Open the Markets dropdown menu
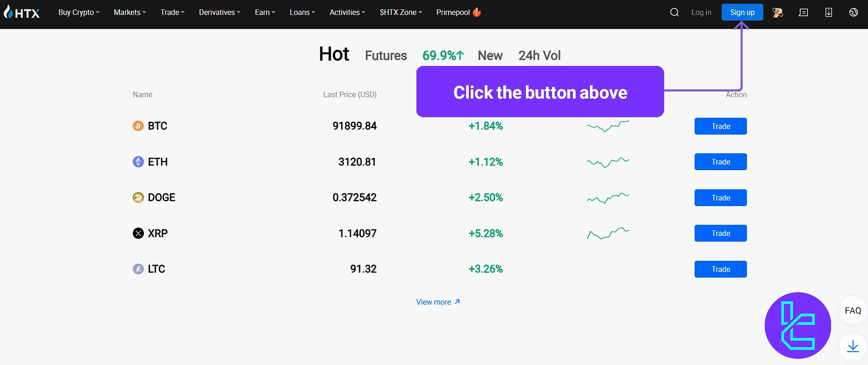868x365 pixels. tap(129, 13)
